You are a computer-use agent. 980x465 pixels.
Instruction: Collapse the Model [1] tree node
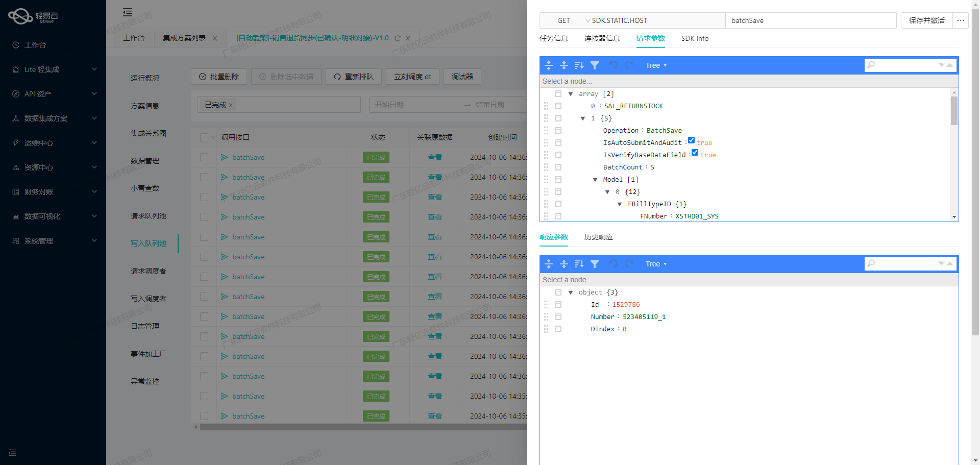(595, 179)
